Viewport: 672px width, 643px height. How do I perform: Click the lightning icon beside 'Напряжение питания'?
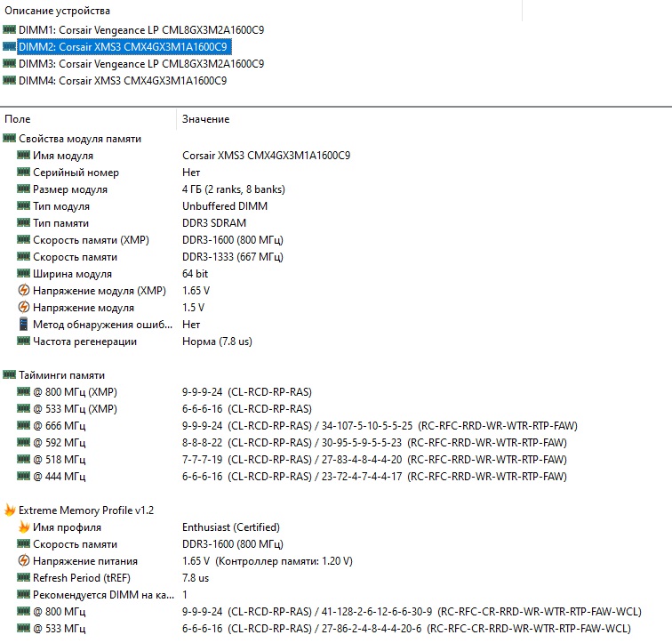point(24,560)
